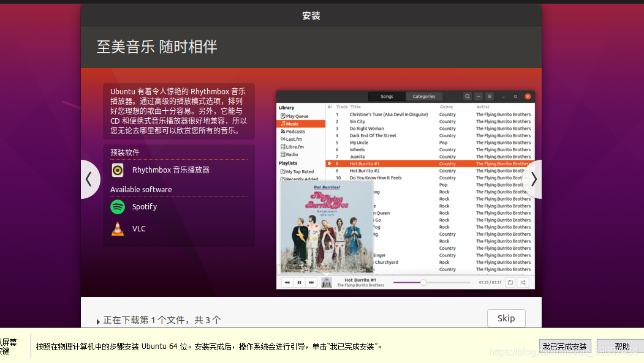
Task: Open Podcasts in the Rhythmbox library
Action: (293, 132)
